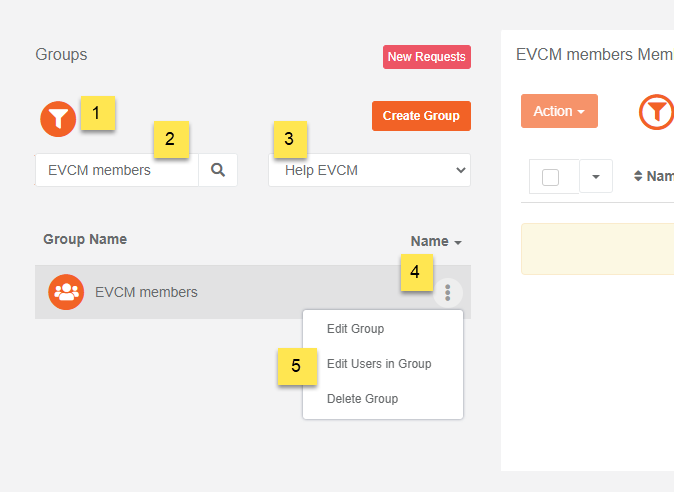Screen dimensions: 674x492
Task: Open the Action dropdown button
Action: 559,111
